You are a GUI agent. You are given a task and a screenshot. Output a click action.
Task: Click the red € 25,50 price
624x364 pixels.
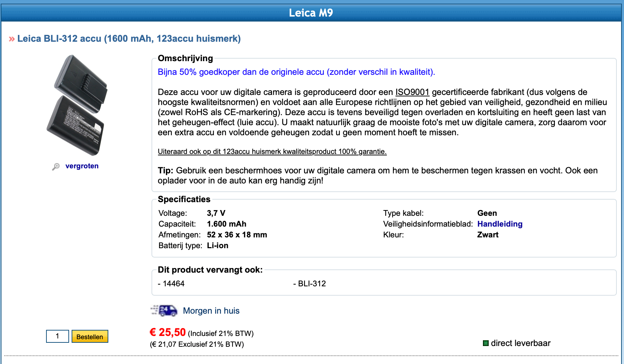[168, 332]
